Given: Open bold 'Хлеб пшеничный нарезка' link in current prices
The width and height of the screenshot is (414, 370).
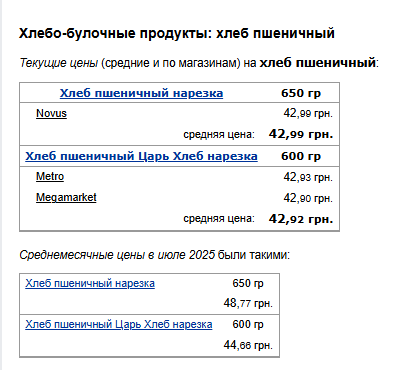Looking at the screenshot, I should [141, 93].
